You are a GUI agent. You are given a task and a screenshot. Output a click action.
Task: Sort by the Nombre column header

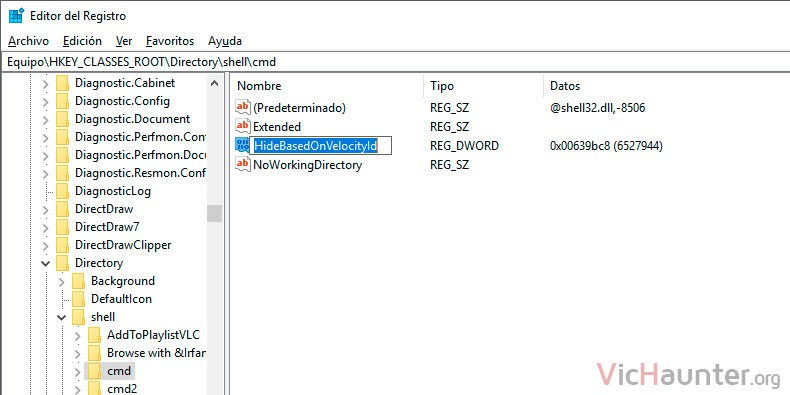pyautogui.click(x=259, y=86)
